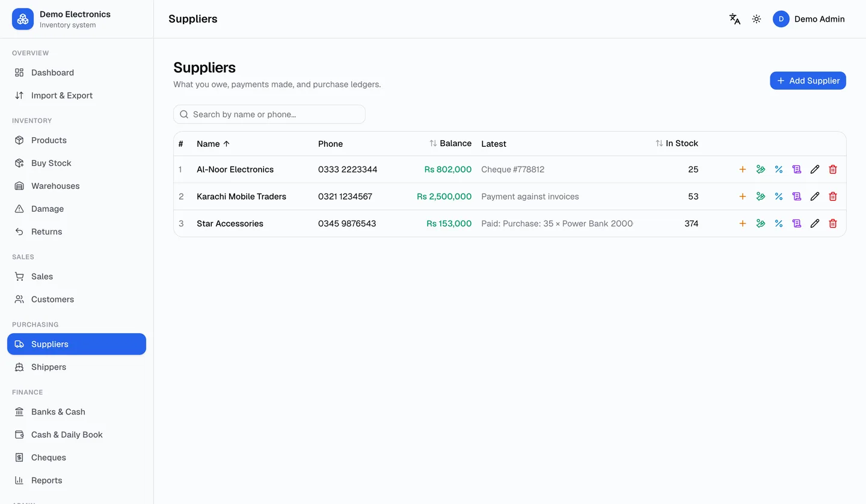866x504 pixels.
Task: Sort the table by the Balance column
Action: (450, 143)
